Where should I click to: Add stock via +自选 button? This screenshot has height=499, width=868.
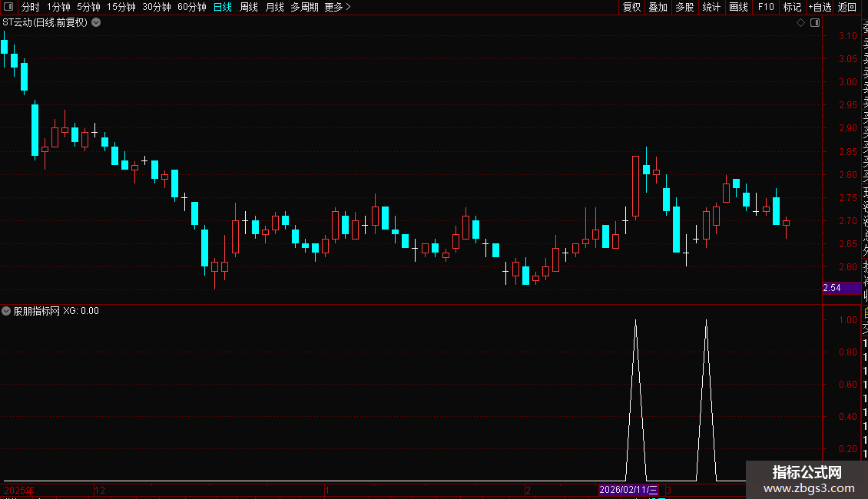coord(820,7)
